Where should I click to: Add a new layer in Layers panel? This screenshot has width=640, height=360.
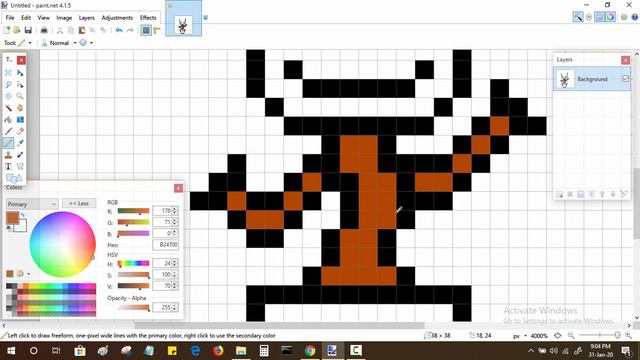pos(559,195)
